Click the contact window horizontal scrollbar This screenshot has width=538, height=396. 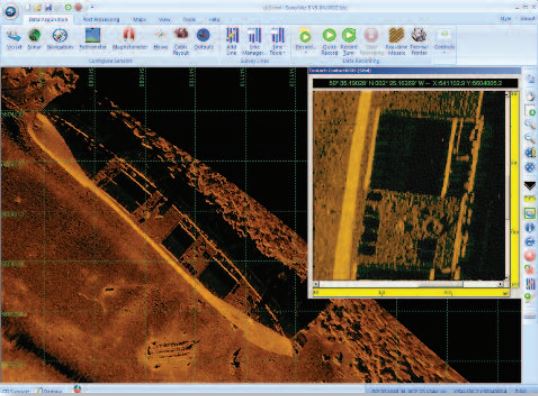coord(408,284)
